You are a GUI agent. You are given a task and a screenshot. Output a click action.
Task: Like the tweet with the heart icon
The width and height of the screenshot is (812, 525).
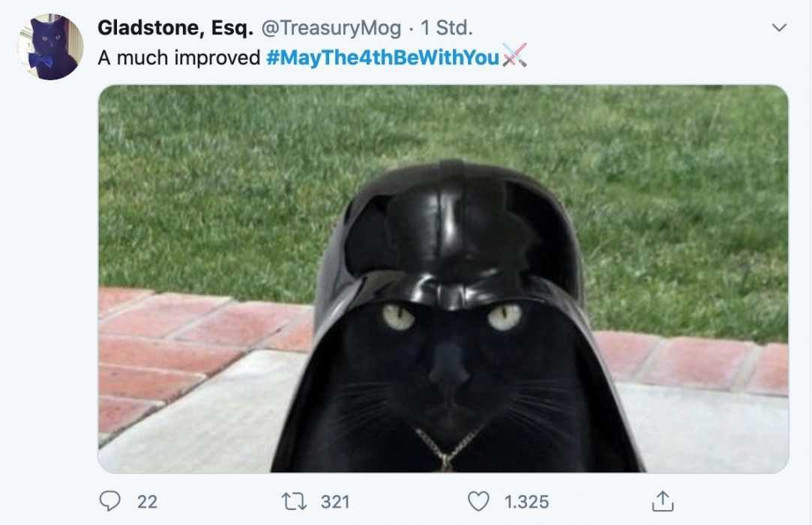(478, 501)
